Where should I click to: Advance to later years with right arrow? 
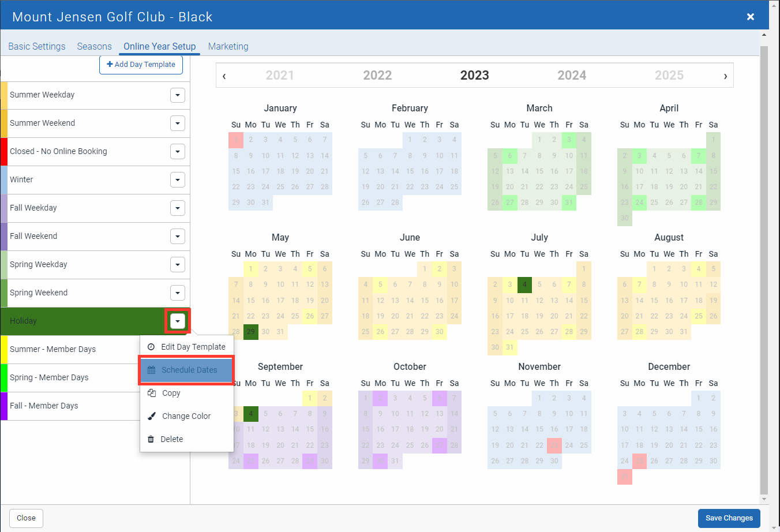(725, 76)
